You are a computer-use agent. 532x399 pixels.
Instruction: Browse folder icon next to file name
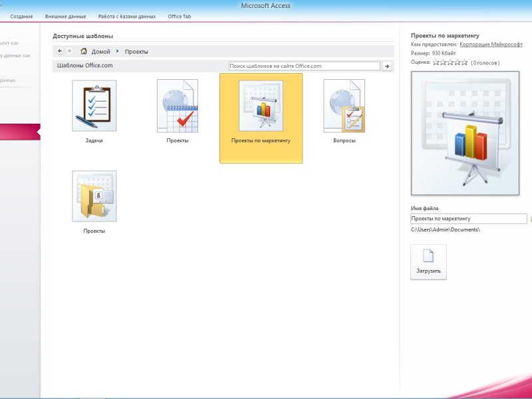click(530, 219)
